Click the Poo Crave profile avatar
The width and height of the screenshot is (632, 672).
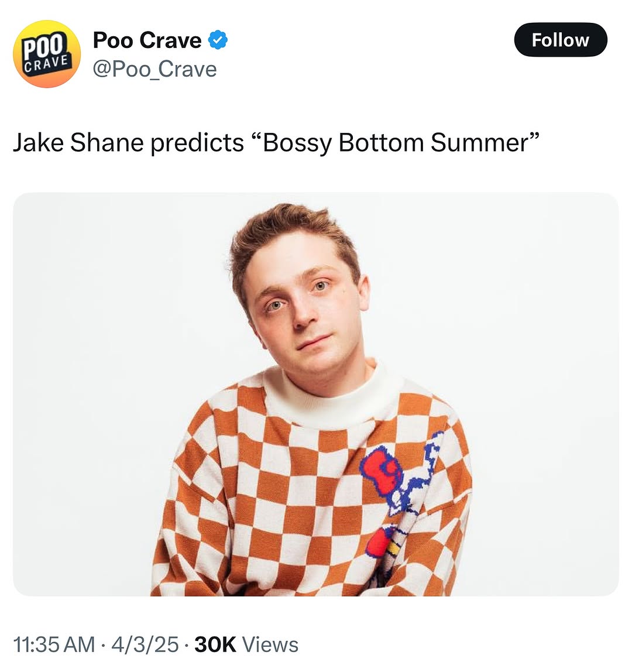pos(47,54)
